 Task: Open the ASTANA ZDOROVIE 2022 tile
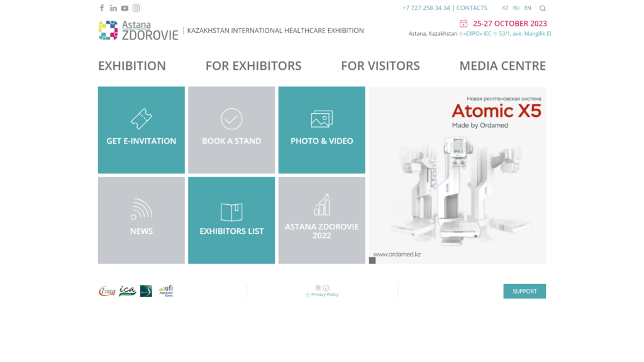(x=321, y=221)
